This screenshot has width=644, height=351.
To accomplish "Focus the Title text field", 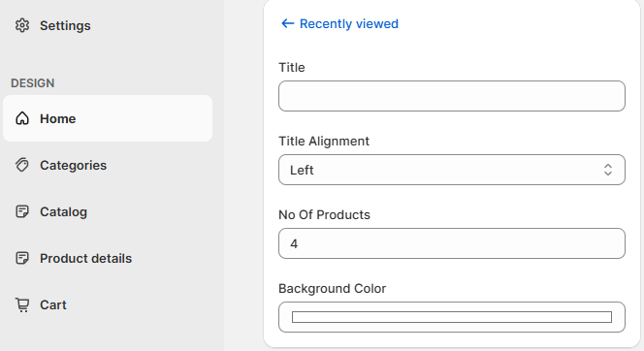I will (x=452, y=96).
